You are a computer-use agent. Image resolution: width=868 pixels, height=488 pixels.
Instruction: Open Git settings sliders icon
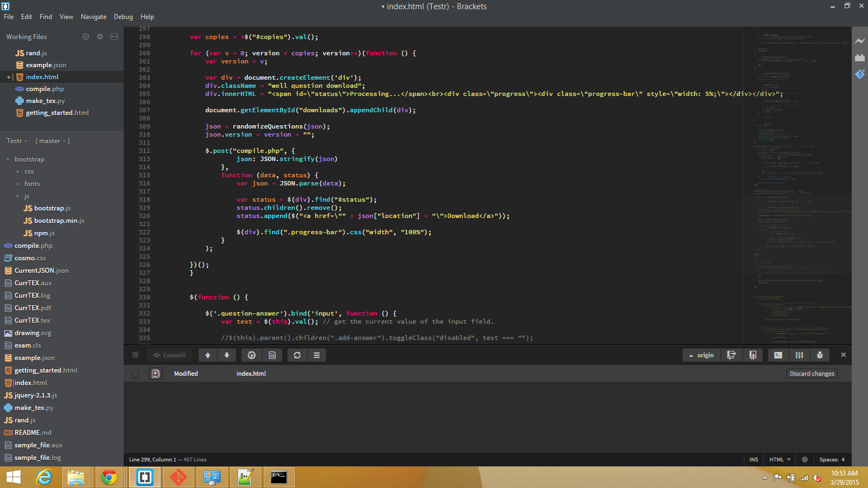[x=799, y=355]
